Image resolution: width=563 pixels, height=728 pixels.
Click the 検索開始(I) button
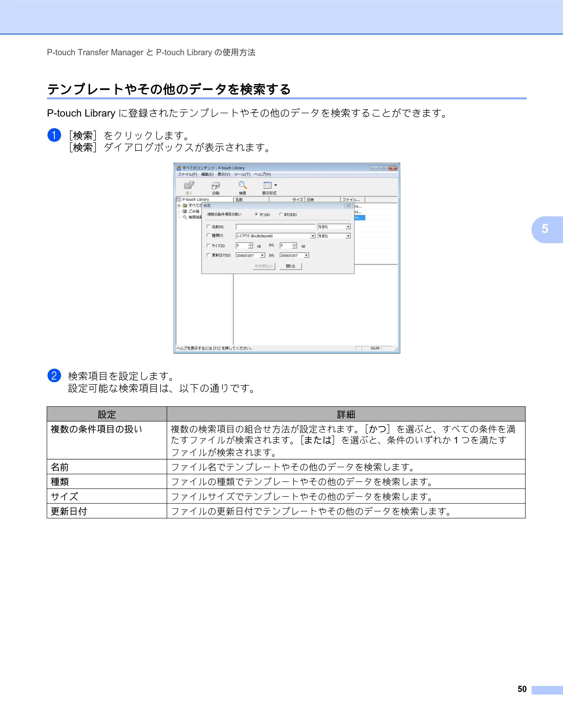coord(264,266)
